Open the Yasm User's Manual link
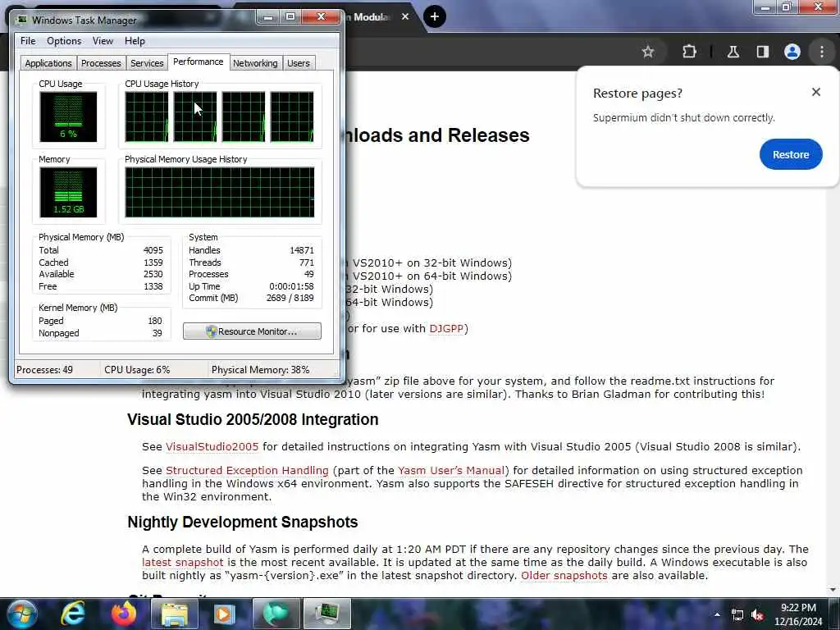The width and height of the screenshot is (840, 630). click(452, 470)
